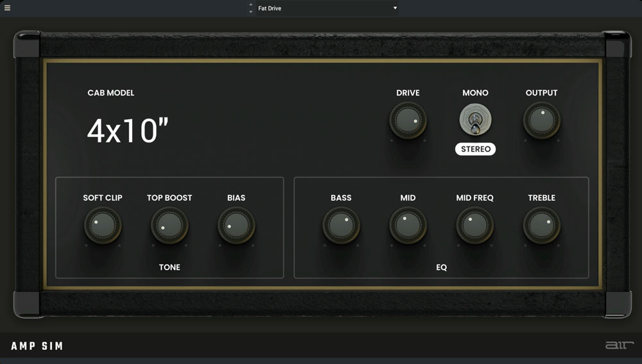The image size is (642, 364).
Task: Click the Soft Clip knob
Action: click(102, 225)
